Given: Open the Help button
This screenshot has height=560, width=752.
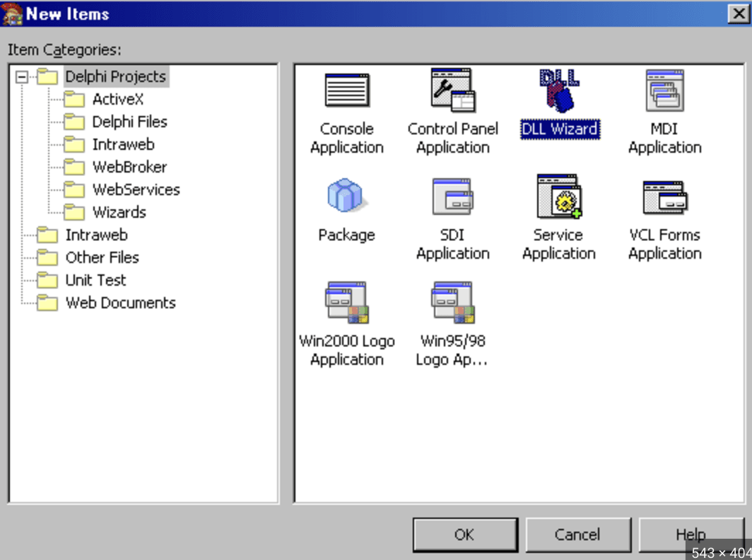Looking at the screenshot, I should [691, 535].
